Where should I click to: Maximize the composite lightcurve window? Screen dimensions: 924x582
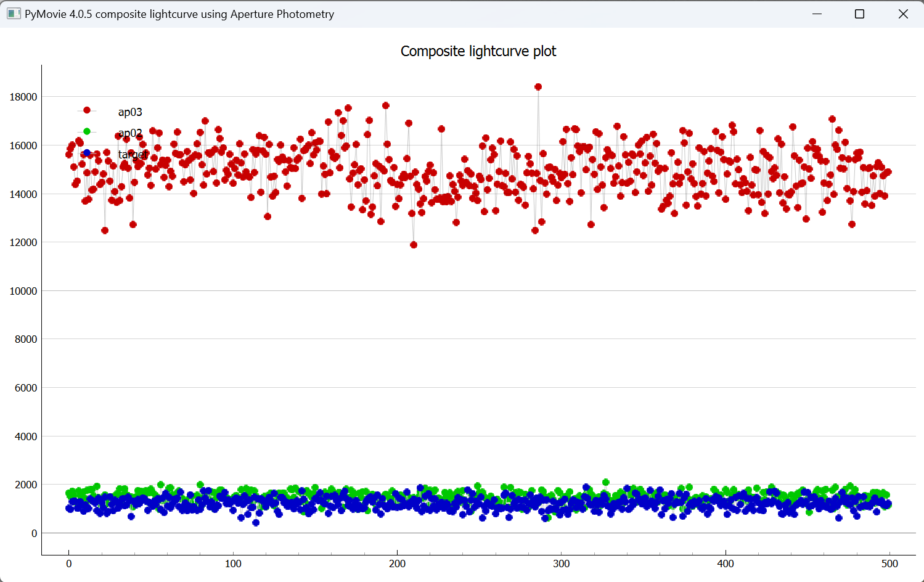click(860, 14)
